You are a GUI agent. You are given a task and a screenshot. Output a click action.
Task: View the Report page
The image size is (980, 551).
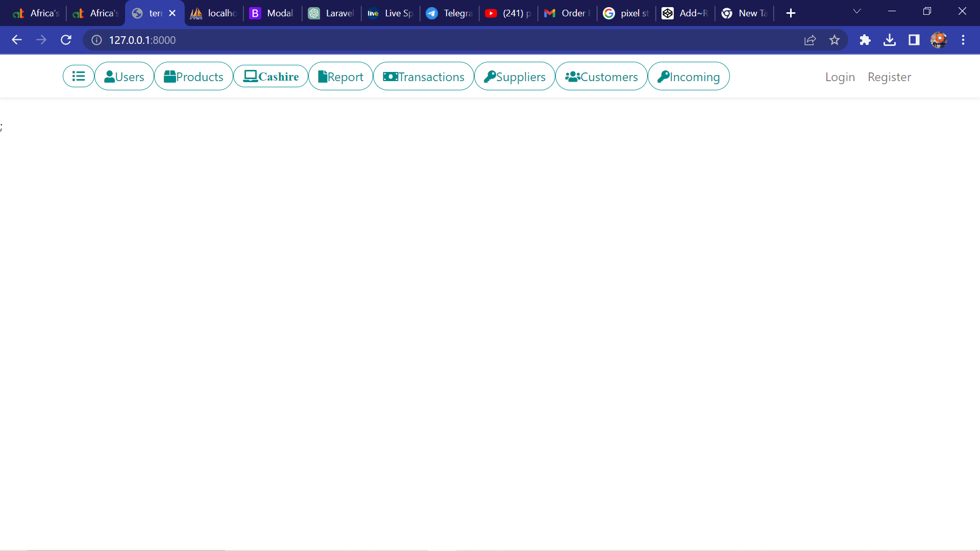coord(340,77)
